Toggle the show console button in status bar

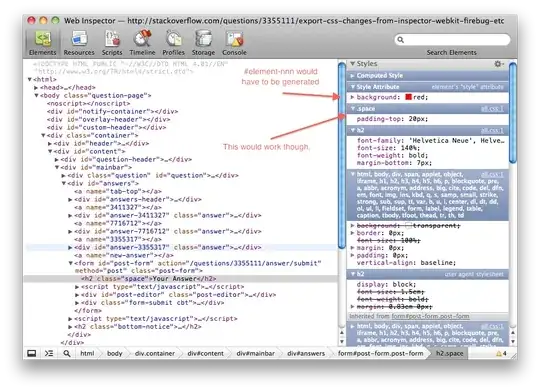(x=49, y=353)
